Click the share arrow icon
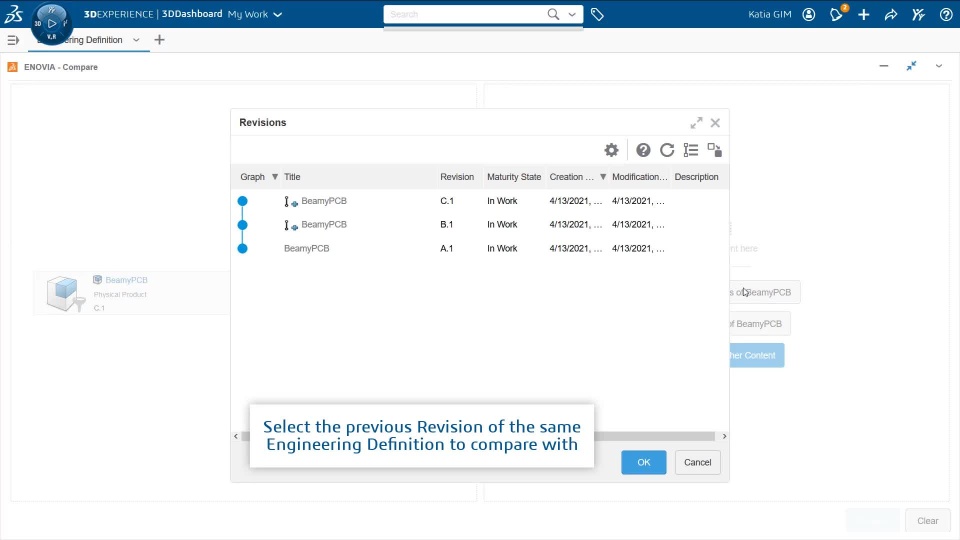Image resolution: width=960 pixels, height=540 pixels. (x=891, y=14)
